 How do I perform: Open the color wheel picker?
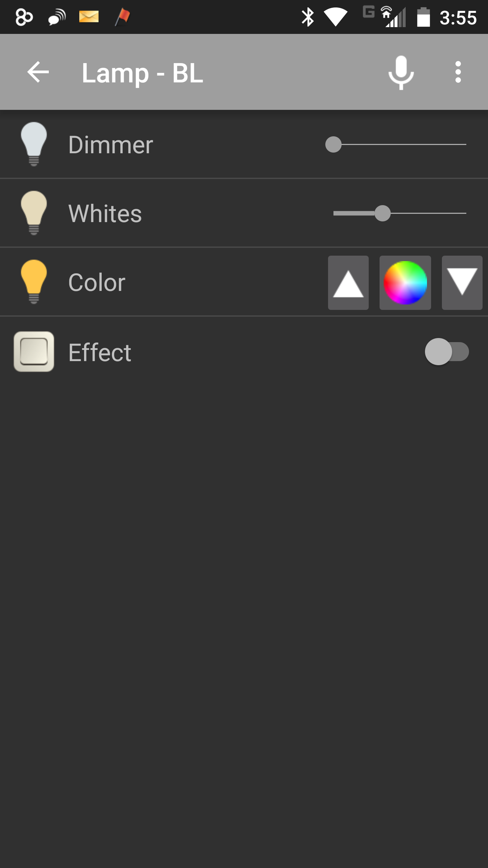coord(405,282)
